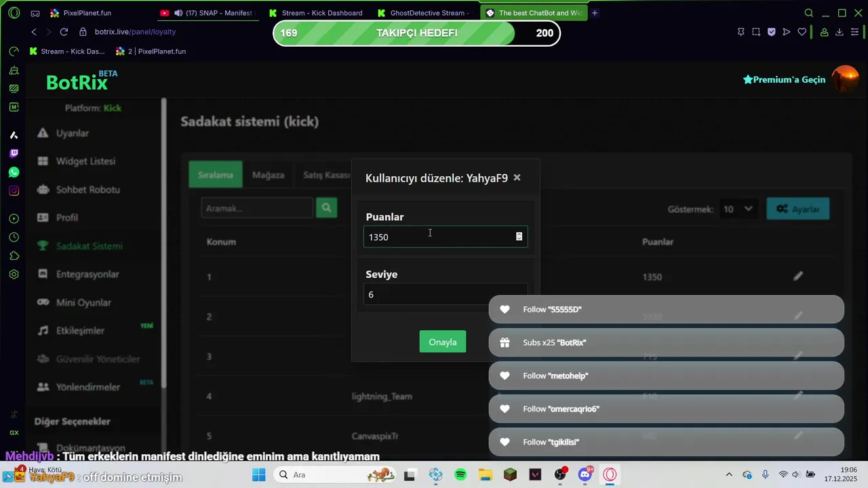The image size is (868, 488).
Task: Switch to the Sıralama tab
Action: (x=216, y=175)
